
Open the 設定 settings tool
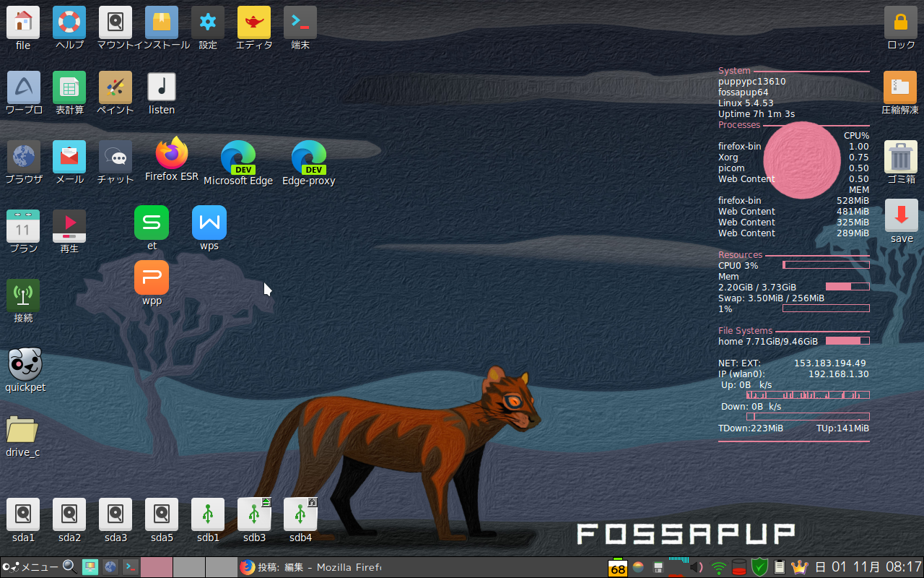click(x=207, y=22)
